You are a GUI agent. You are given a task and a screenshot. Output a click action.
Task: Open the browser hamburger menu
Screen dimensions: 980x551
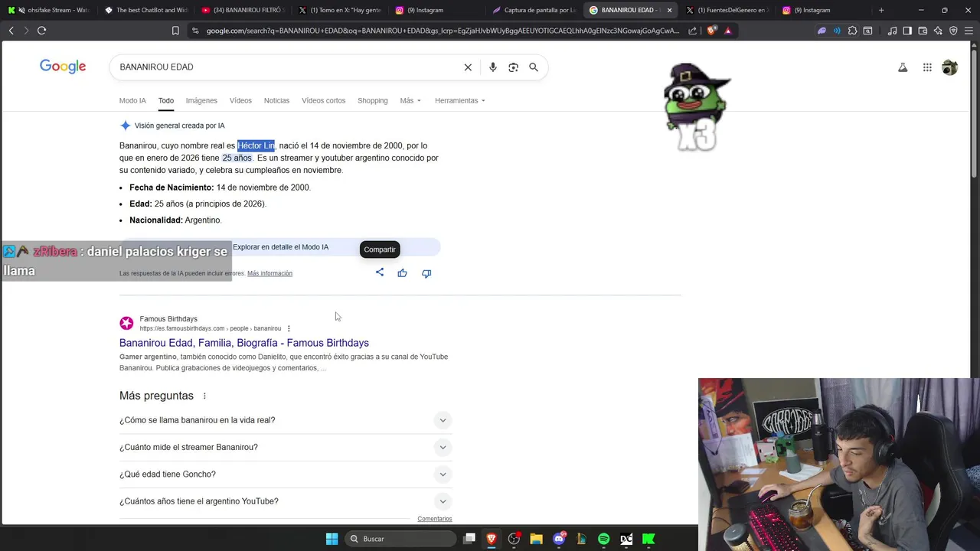(969, 31)
